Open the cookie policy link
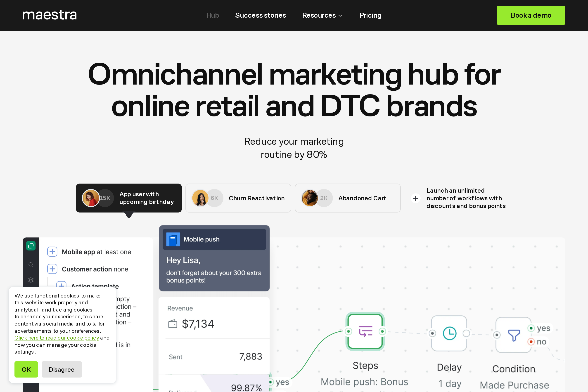Image resolution: width=588 pixels, height=392 pixels. [x=57, y=338]
